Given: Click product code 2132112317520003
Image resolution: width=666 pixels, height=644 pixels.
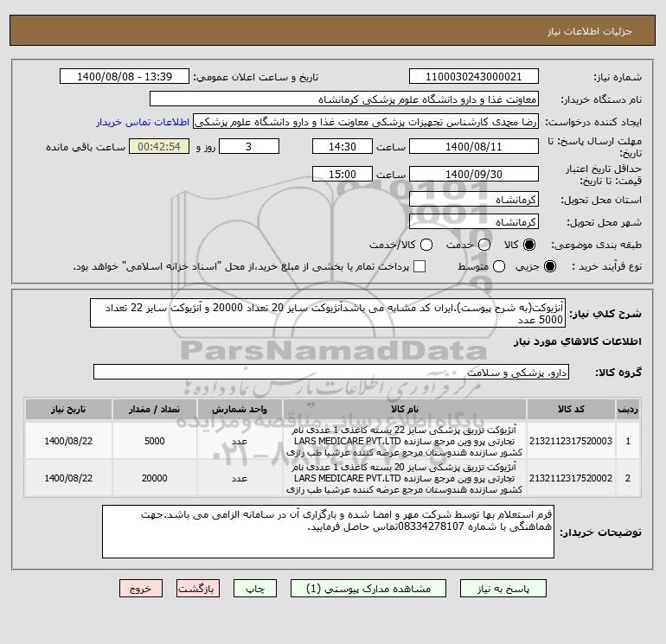Looking at the screenshot, I should point(571,441).
